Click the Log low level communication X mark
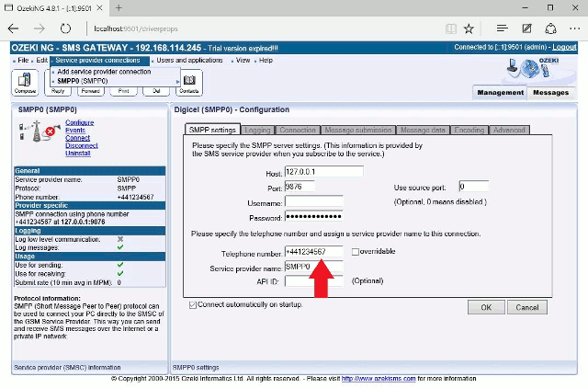The width and height of the screenshot is (588, 388). pyautogui.click(x=120, y=239)
